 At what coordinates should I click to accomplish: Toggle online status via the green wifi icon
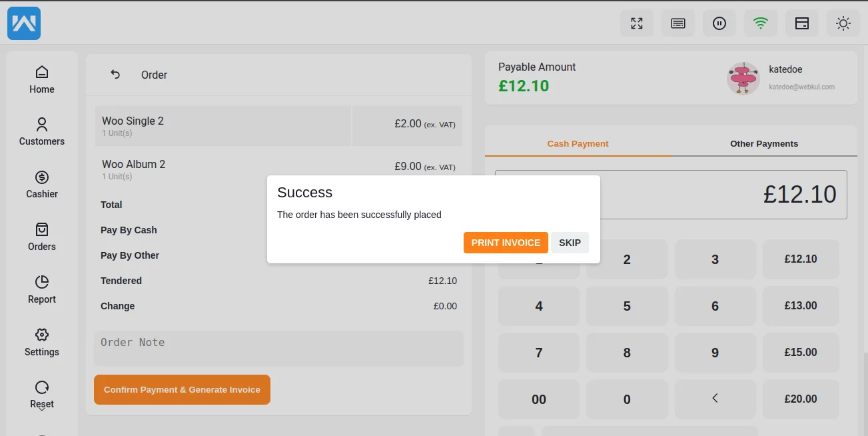point(760,23)
